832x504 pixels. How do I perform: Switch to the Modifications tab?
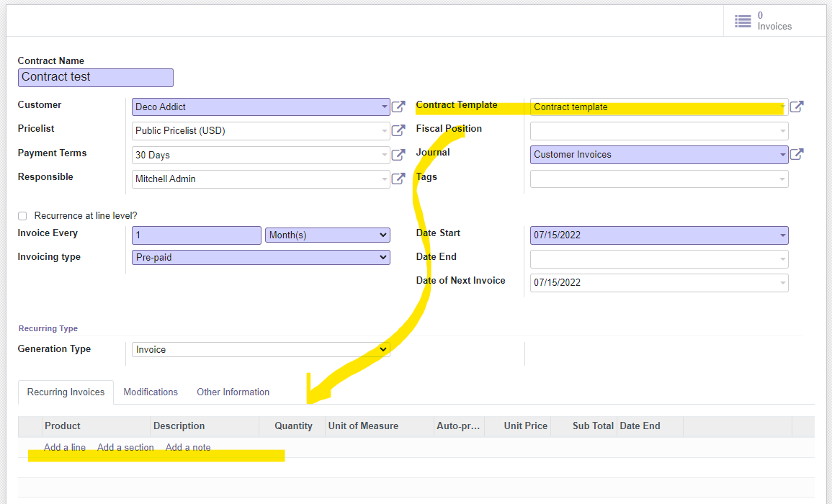click(151, 392)
